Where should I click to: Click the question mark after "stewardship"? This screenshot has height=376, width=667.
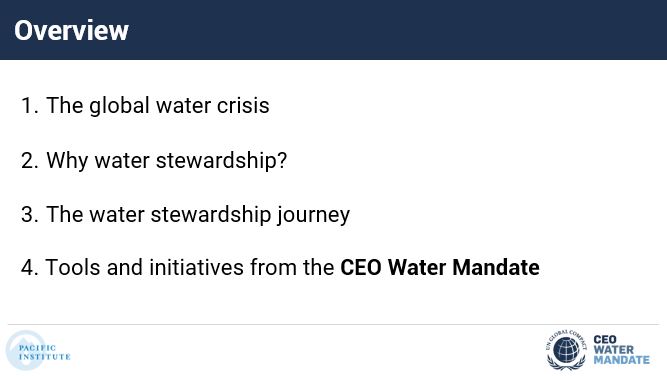[282, 160]
